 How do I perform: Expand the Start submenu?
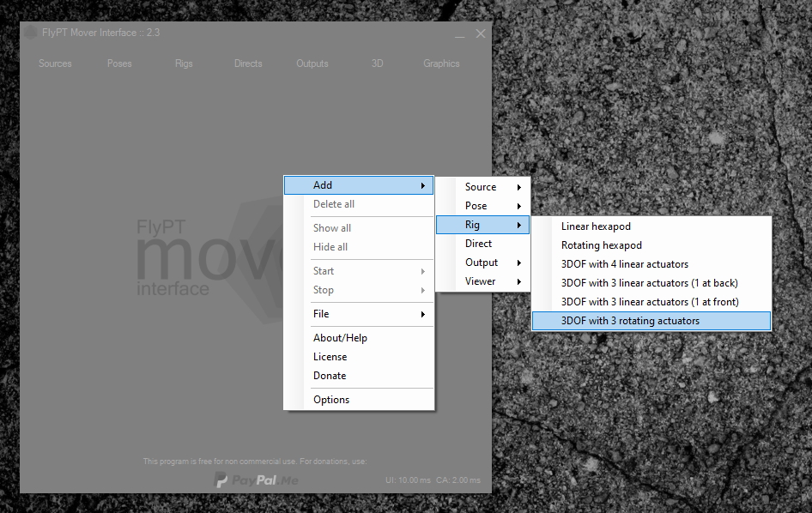pos(358,271)
